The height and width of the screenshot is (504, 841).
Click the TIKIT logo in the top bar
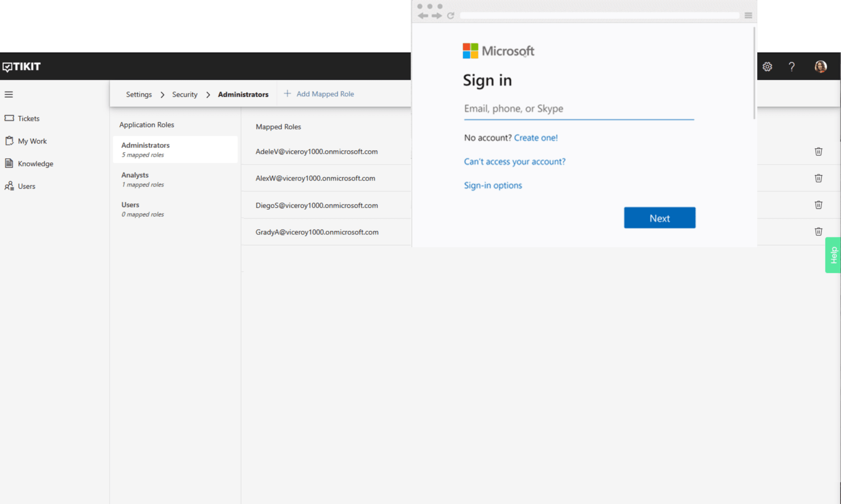point(22,66)
